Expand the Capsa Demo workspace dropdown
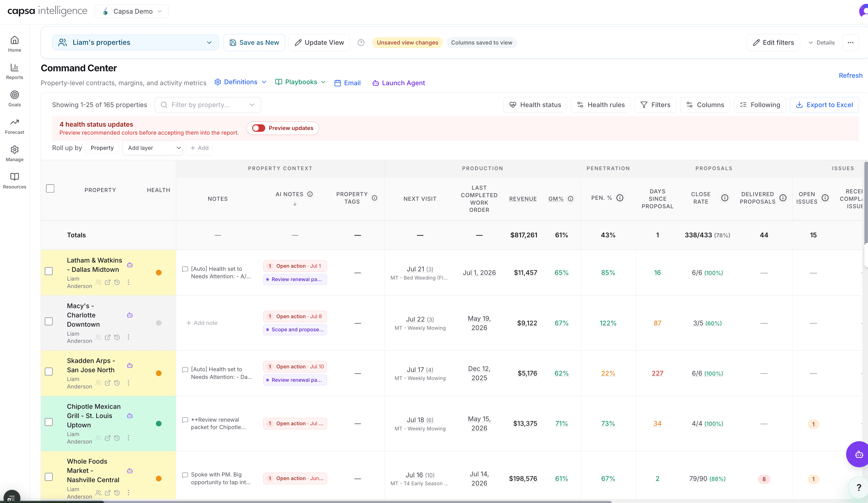 point(131,11)
